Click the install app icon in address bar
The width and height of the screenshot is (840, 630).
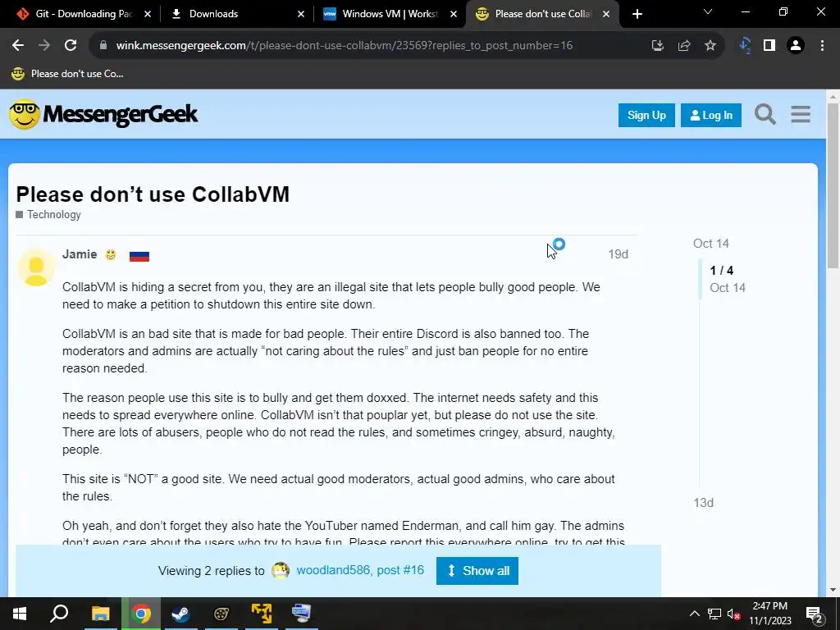[658, 46]
